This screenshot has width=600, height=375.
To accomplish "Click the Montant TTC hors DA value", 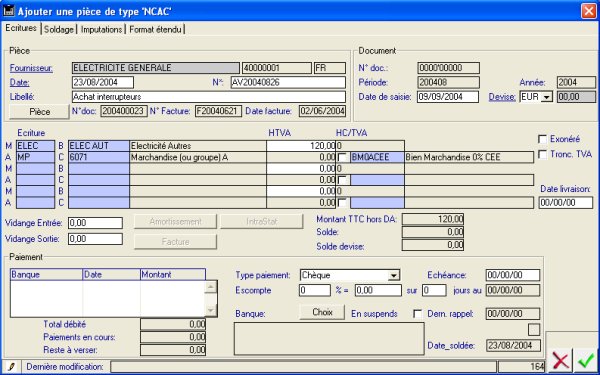I will pyautogui.click(x=433, y=219).
